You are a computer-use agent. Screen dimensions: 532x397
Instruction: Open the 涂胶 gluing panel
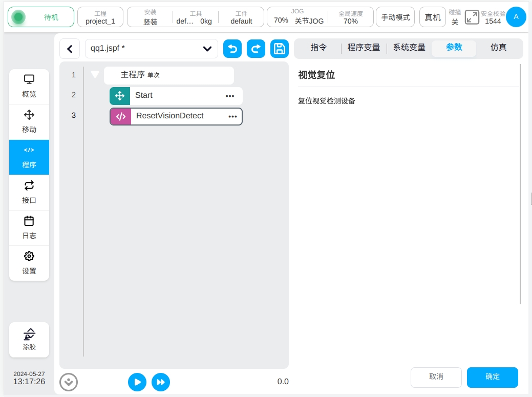[x=29, y=340]
